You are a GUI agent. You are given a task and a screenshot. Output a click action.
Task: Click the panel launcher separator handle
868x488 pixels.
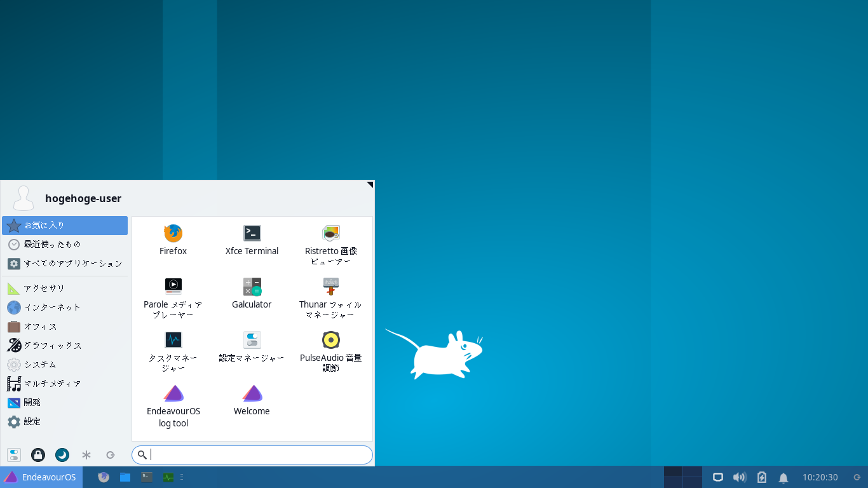182,477
